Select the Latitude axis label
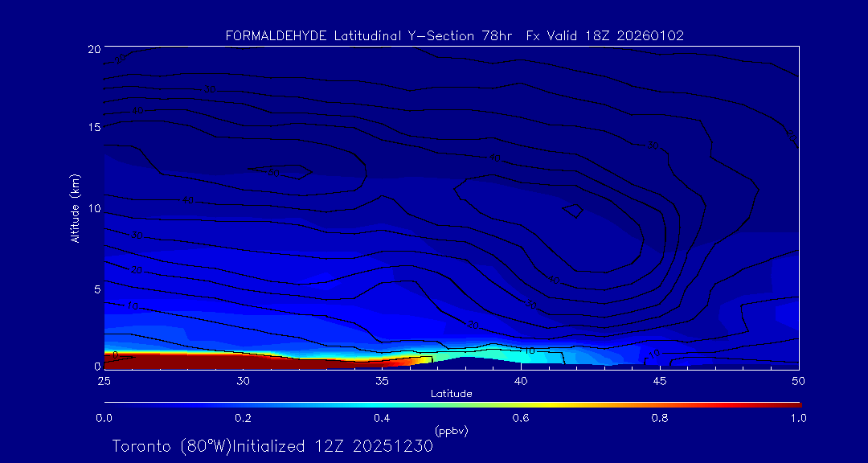868x463 pixels. [x=451, y=393]
